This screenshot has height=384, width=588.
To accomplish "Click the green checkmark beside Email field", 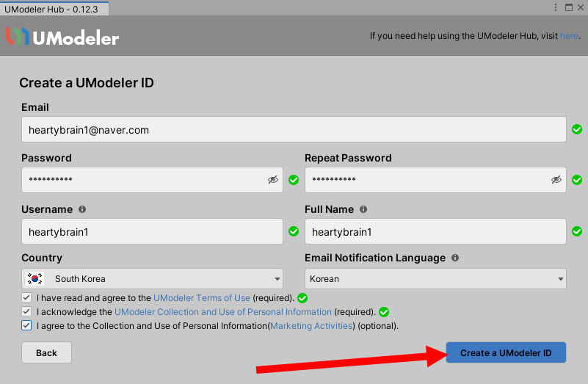I will (577, 129).
